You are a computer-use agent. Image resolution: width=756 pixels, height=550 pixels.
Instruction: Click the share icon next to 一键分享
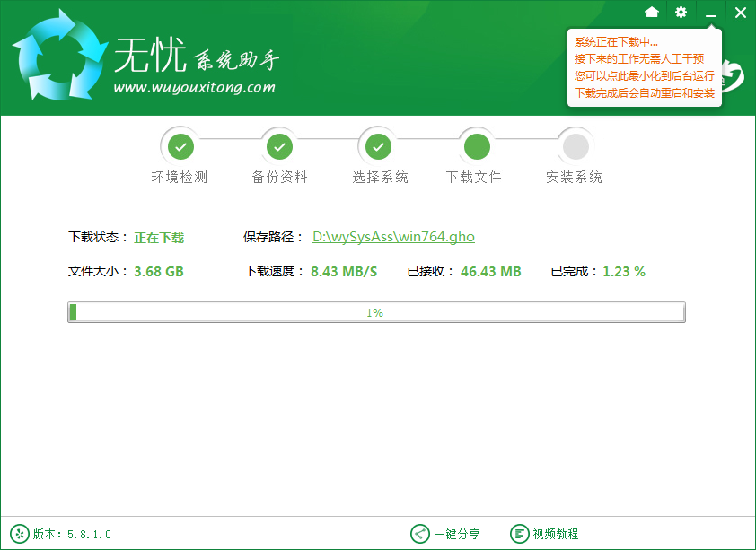pos(418,533)
